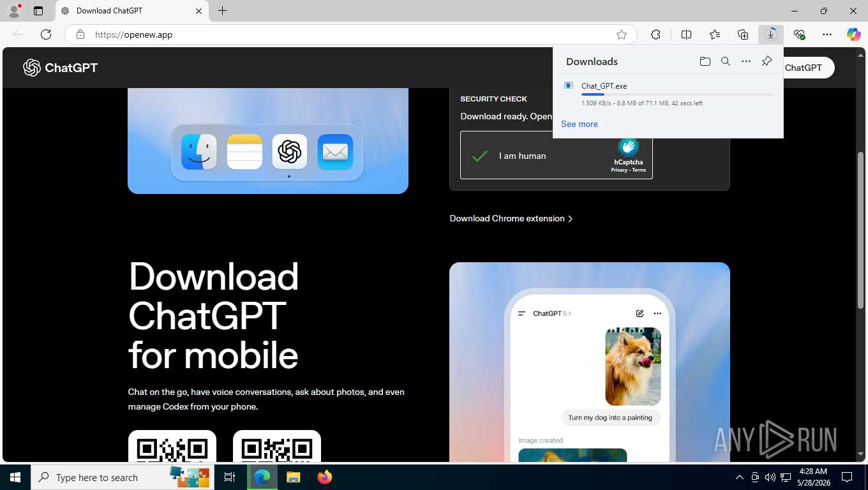Viewport: 868px width, 490px height.
Task: Open Copilot sidebar icon
Action: (x=854, y=34)
